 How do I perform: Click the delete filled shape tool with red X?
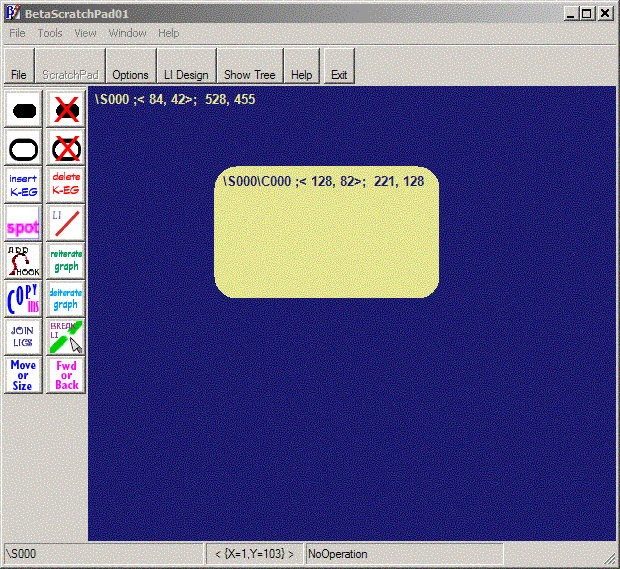66,109
